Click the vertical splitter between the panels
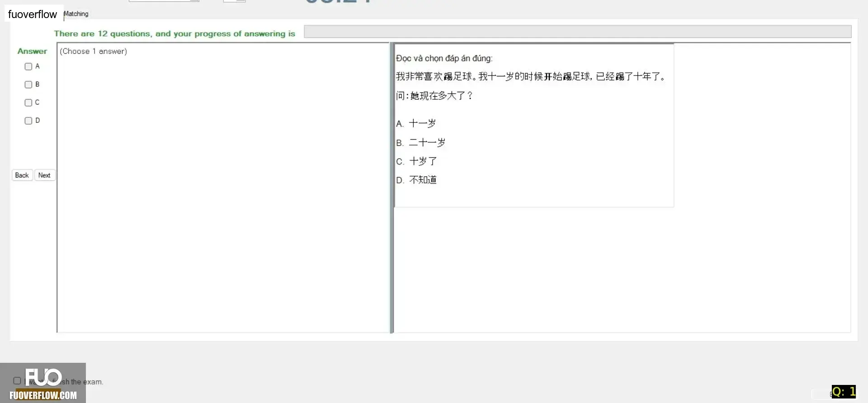Screen dimensions: 868x403 (392, 187)
